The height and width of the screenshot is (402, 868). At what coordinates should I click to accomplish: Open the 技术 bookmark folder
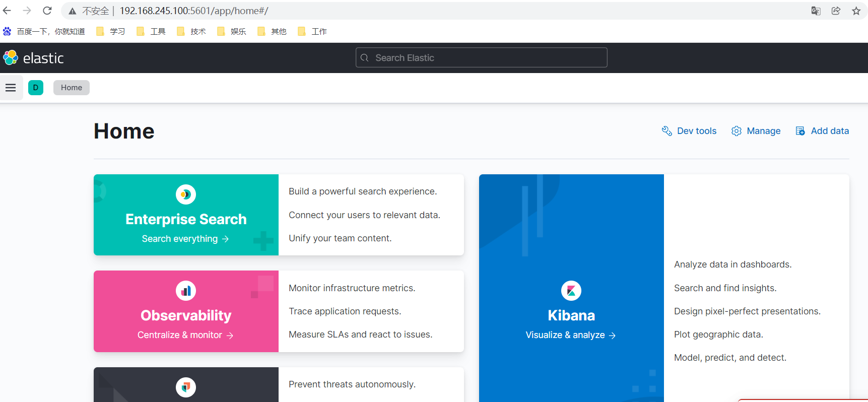(x=191, y=31)
